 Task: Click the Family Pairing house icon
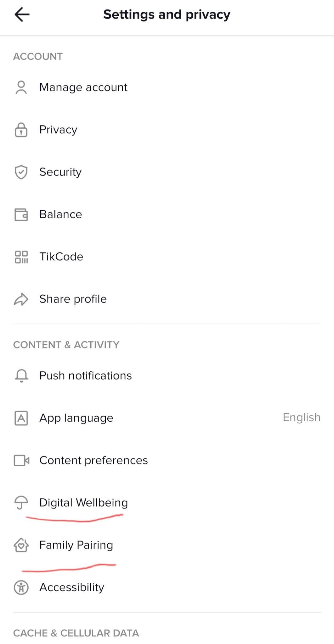tap(21, 545)
